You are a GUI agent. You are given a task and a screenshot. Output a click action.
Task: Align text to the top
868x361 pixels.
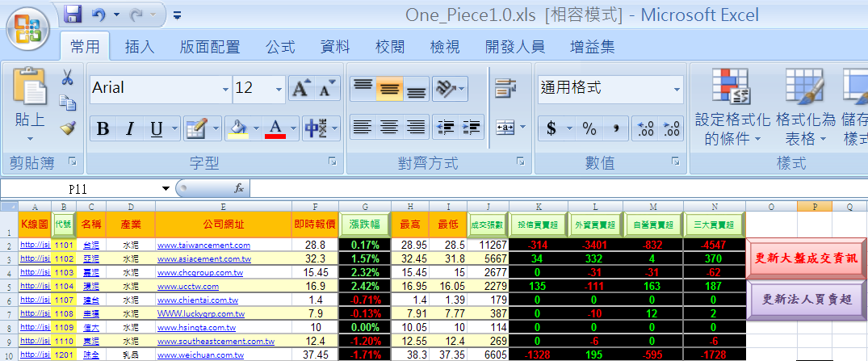363,89
